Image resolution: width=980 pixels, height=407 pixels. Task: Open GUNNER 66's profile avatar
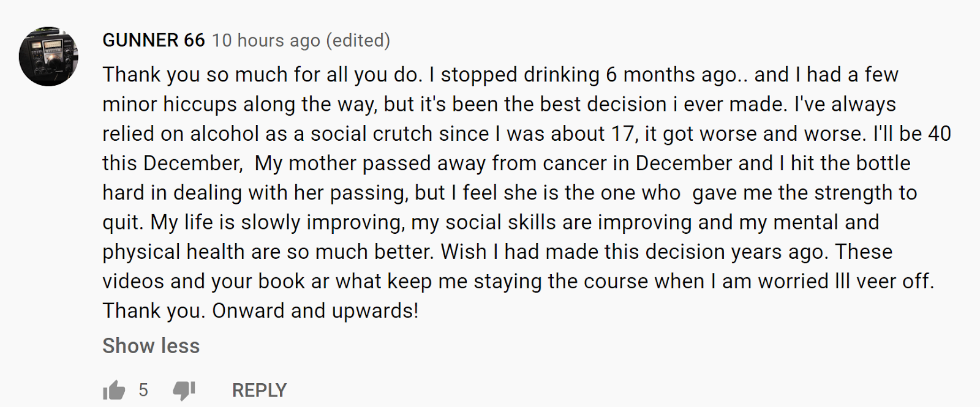coord(48,56)
